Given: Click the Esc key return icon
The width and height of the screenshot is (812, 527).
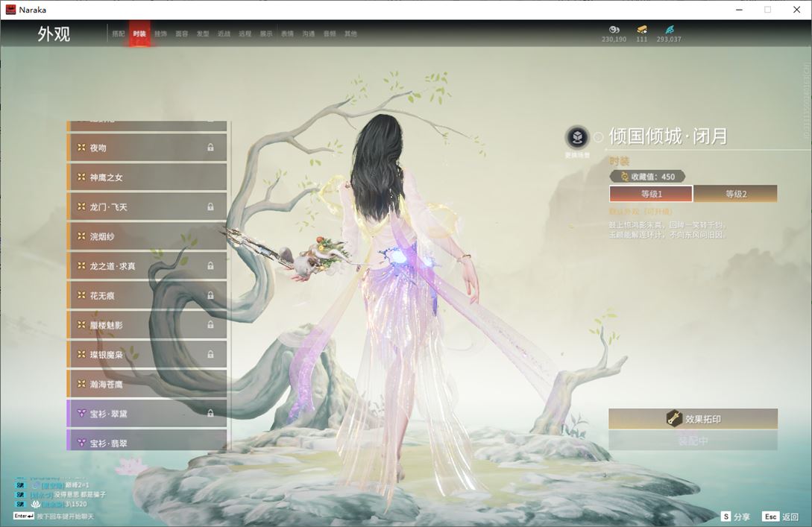Looking at the screenshot, I should (770, 517).
